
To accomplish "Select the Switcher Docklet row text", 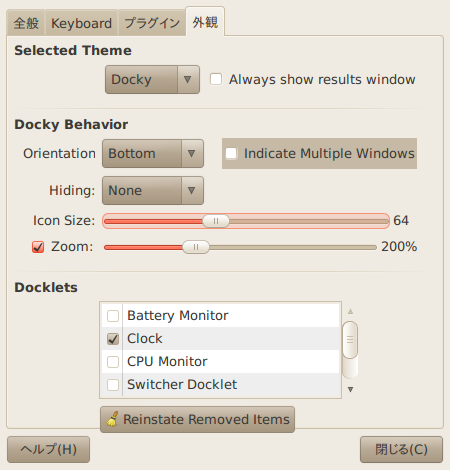I will point(182,385).
